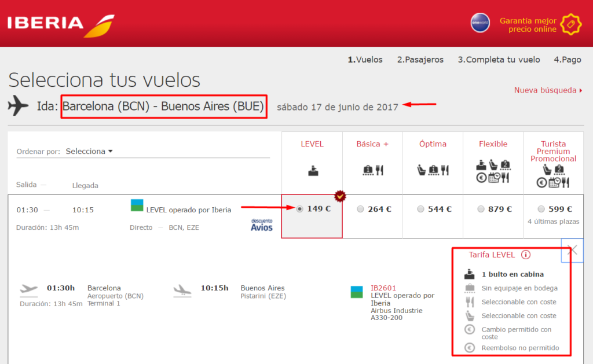593x364 pixels.
Task: Switch to the 2.Pasajeros step
Action: pos(420,60)
